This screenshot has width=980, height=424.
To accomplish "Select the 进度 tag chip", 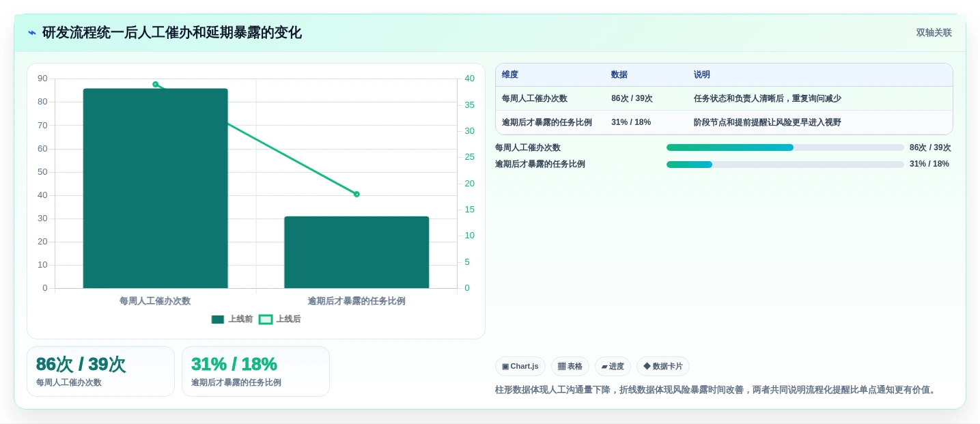I will click(x=613, y=367).
